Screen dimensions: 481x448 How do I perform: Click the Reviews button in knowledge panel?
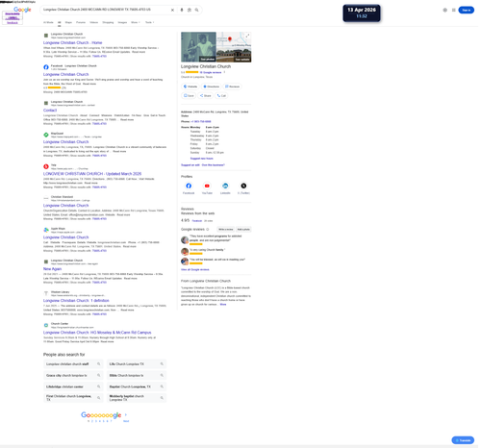coord(233,87)
